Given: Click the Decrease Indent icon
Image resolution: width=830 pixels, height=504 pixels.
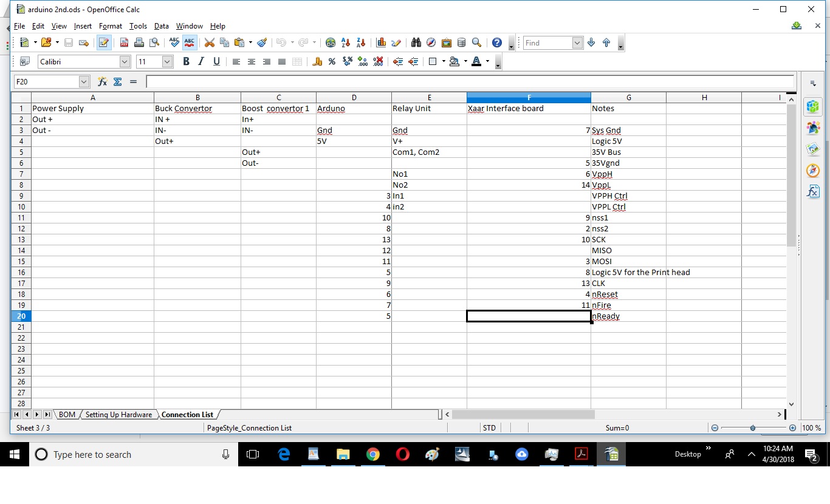Looking at the screenshot, I should pos(398,61).
